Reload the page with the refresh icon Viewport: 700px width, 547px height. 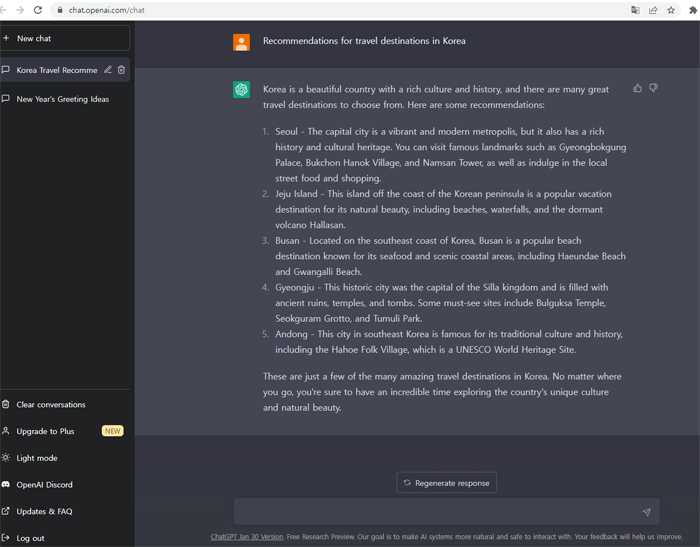[38, 10]
